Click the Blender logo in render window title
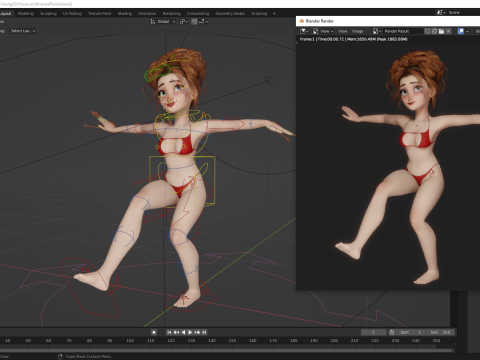The image size is (480, 360). (x=302, y=21)
